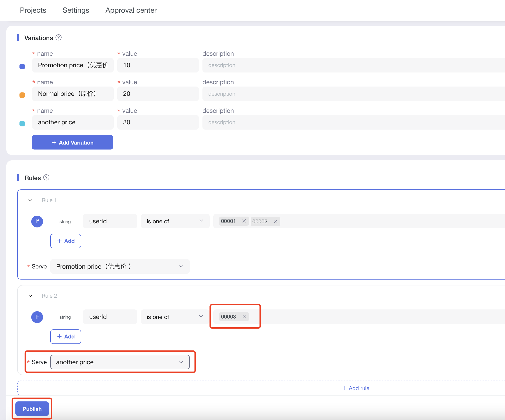Click the Add condition in Rule 1

point(66,240)
